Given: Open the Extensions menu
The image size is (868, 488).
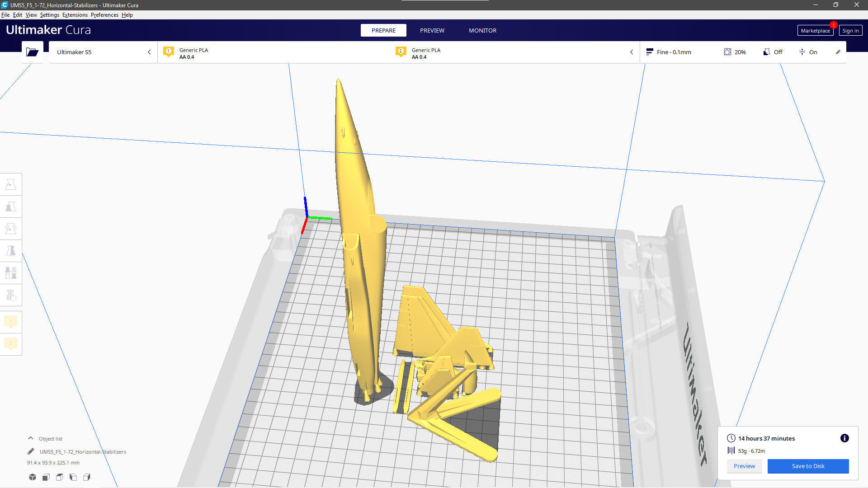Looking at the screenshot, I should point(75,15).
